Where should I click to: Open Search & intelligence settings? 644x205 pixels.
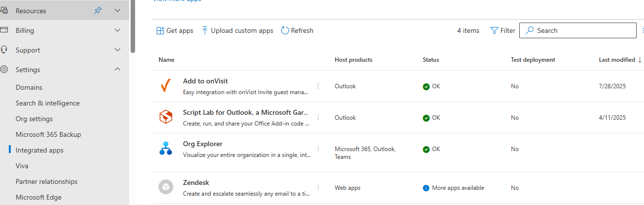47,103
